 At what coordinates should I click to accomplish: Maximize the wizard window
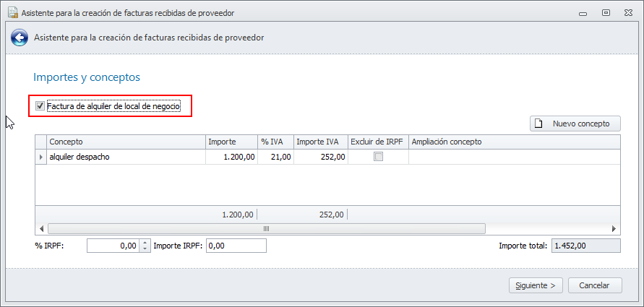[x=606, y=13]
